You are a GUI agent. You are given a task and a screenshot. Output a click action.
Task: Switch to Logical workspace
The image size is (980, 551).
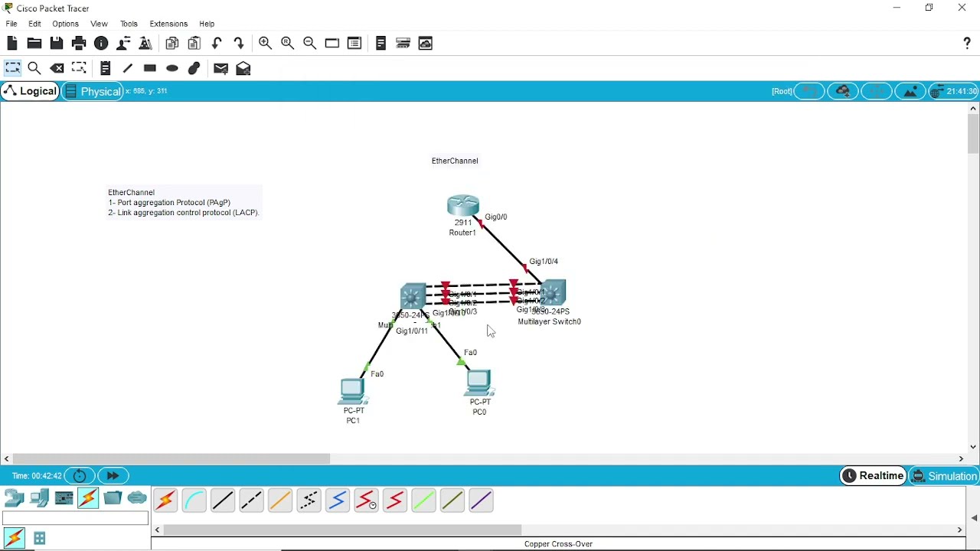pos(30,91)
